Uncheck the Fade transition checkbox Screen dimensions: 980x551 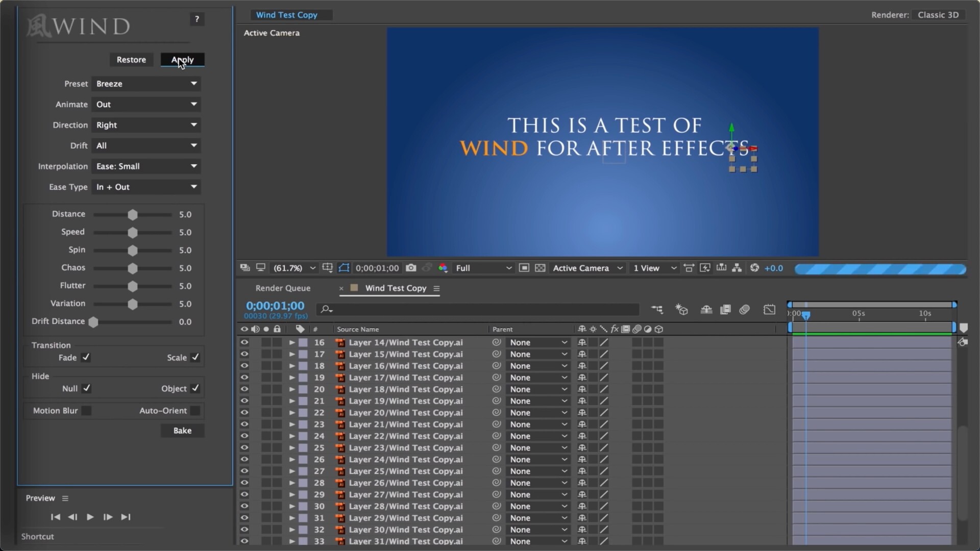[86, 357]
